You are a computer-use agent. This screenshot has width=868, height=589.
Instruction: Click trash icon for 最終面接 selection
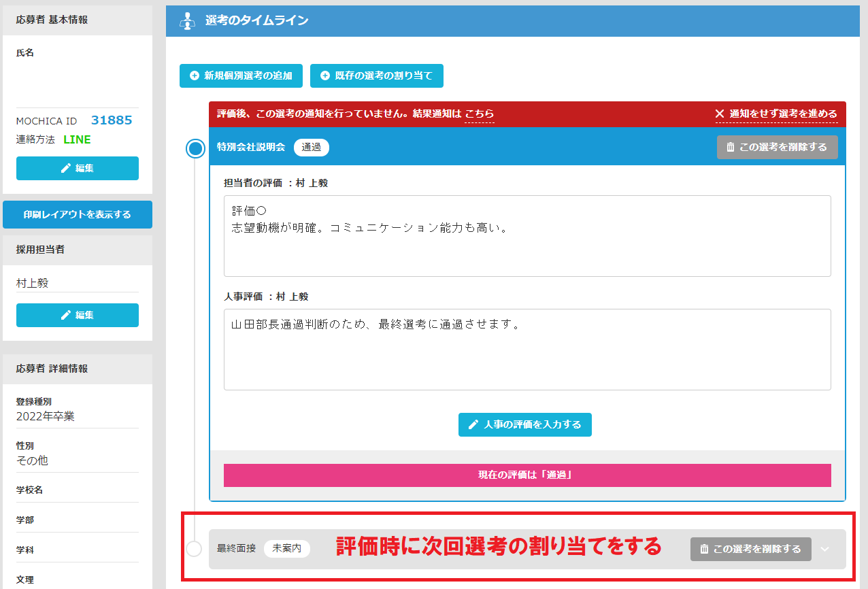tap(704, 549)
